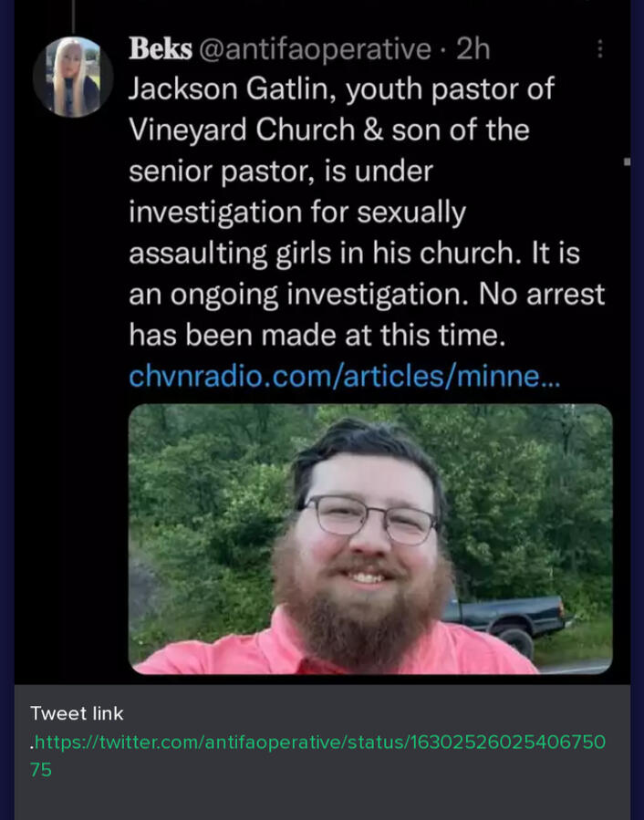
Task: Click the words "Vineyard Church" in tweet
Action: point(241,130)
